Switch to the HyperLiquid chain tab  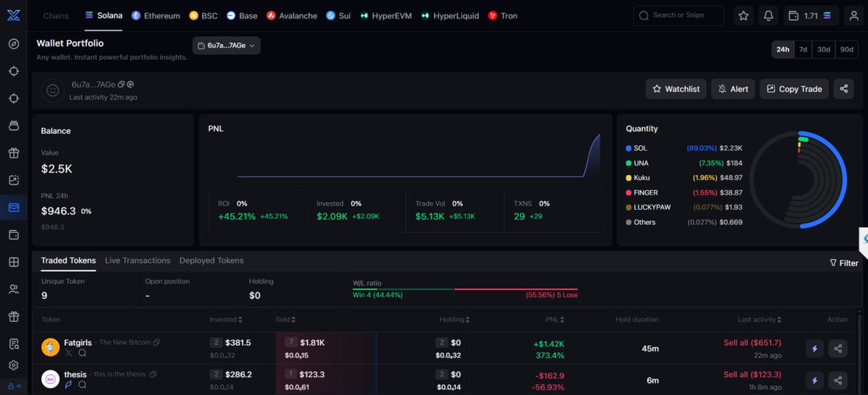[449, 15]
